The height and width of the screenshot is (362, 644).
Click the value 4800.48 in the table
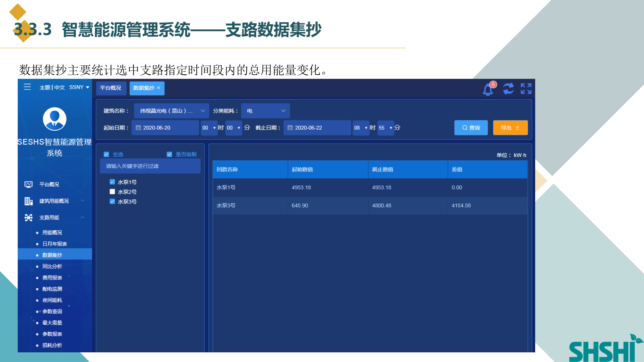pyautogui.click(x=382, y=205)
